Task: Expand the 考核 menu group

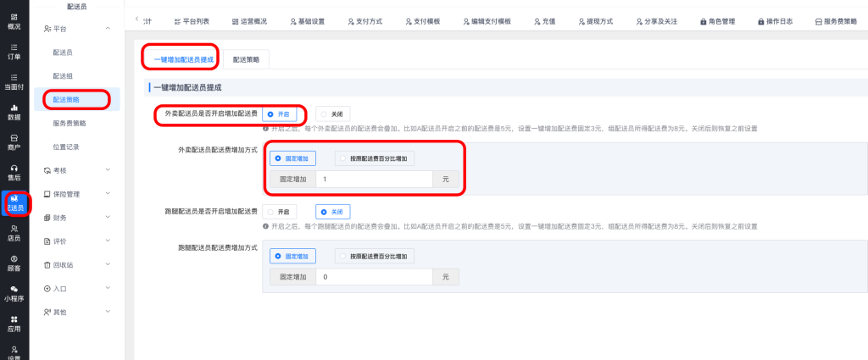Action: [x=77, y=170]
